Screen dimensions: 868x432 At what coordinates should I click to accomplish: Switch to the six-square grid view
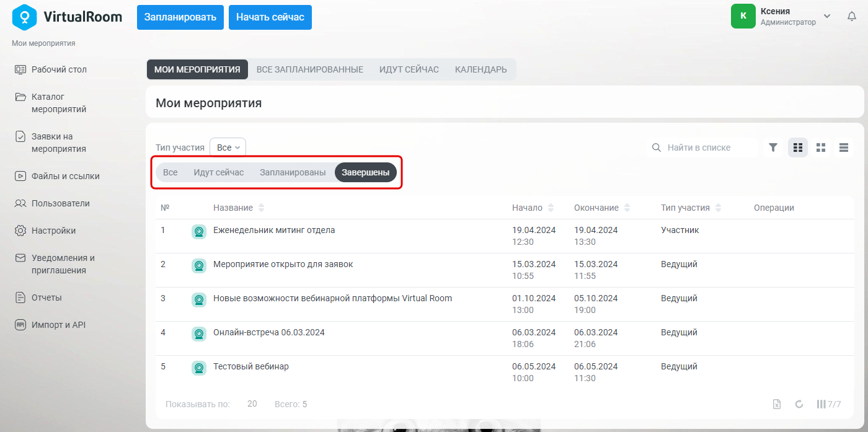(798, 148)
